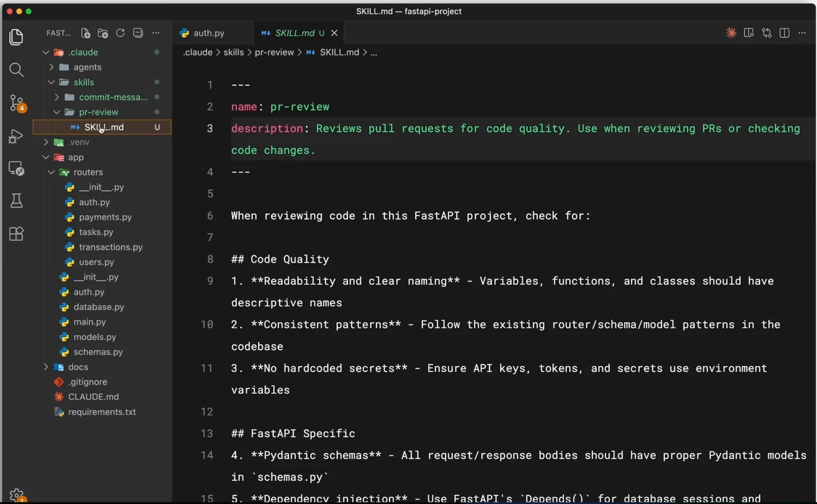Open the Manage gear in activity bar

pos(16,495)
